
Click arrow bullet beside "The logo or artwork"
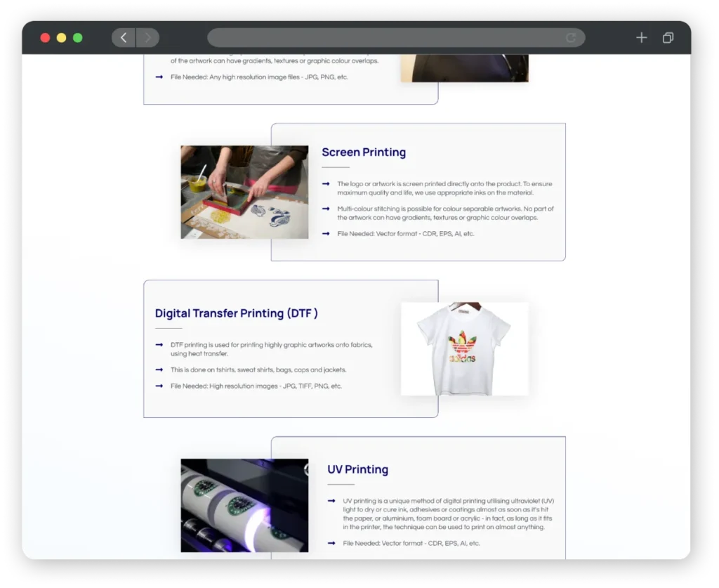pyautogui.click(x=326, y=184)
